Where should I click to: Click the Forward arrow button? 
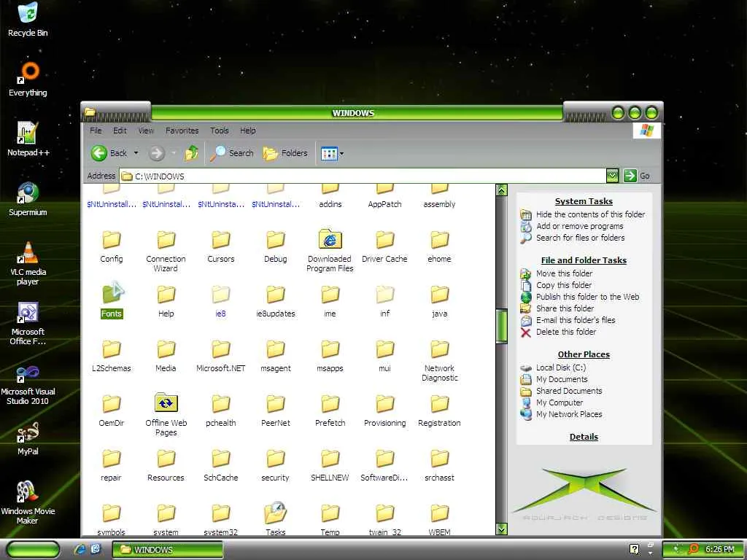click(x=156, y=153)
